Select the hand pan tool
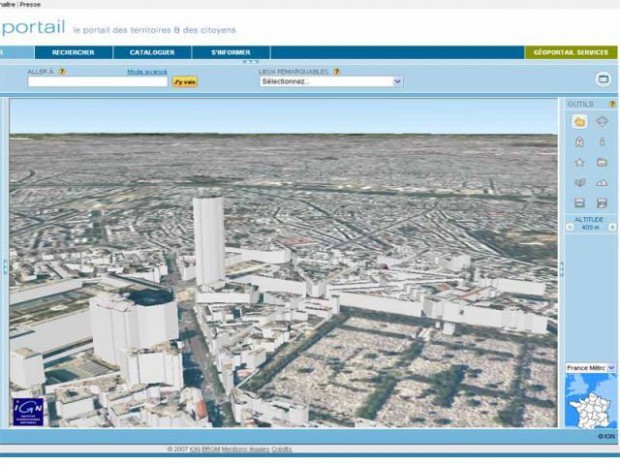Screen dimensions: 620x465 (579, 121)
